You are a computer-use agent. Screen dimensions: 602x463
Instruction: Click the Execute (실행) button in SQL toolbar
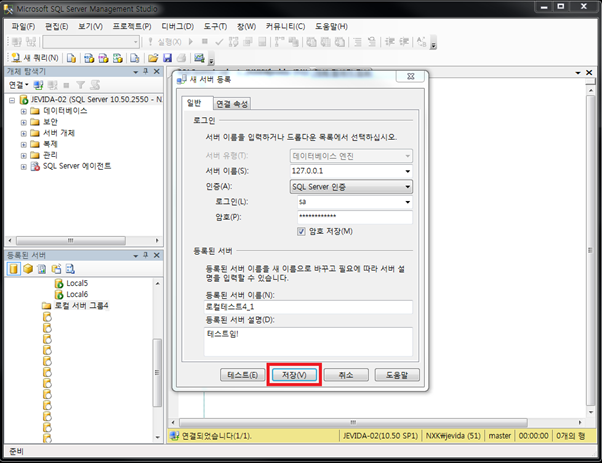click(x=165, y=41)
